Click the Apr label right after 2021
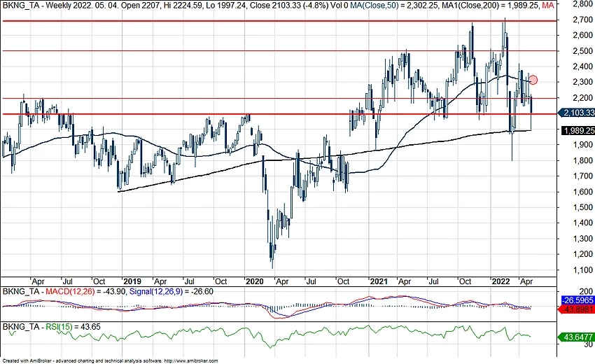This screenshot has height=364, width=595. pos(405,281)
